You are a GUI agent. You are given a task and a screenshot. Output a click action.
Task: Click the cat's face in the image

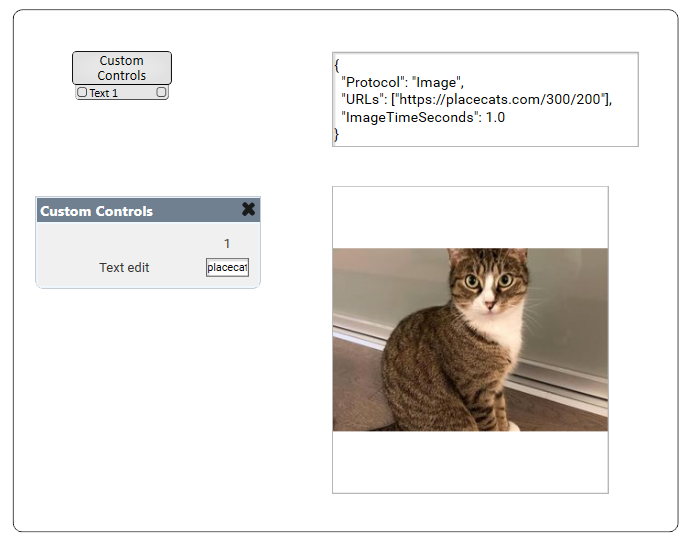pos(487,284)
